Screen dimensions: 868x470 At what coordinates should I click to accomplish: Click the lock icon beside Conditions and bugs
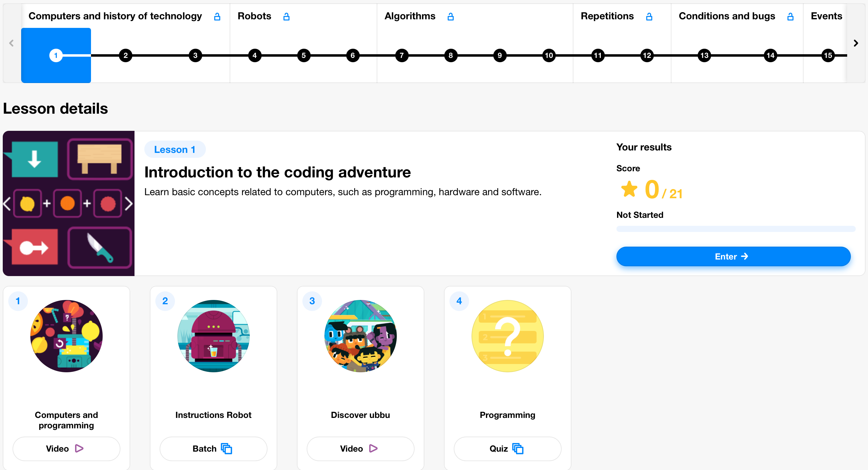click(x=790, y=16)
